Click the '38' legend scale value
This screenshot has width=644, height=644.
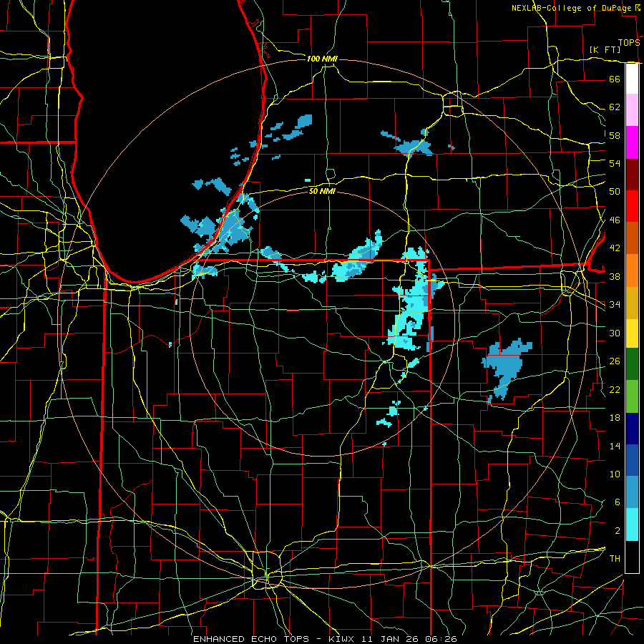click(x=615, y=277)
